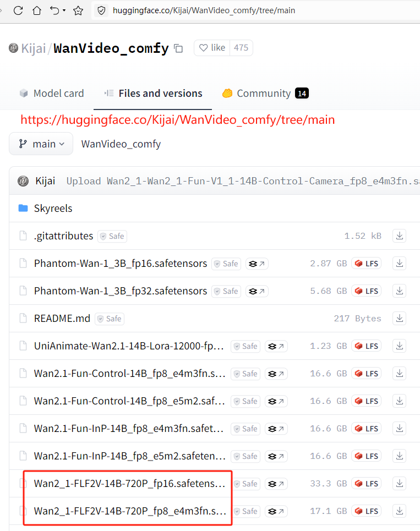
Task: Inspect tensors for Fun-InP e4m3fn file
Action: [276, 429]
